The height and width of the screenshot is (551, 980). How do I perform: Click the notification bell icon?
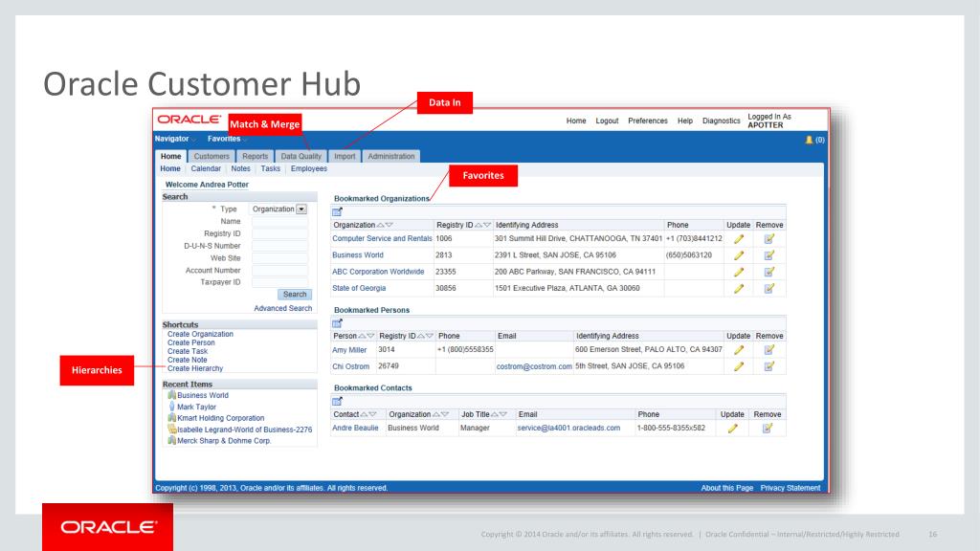(x=809, y=140)
